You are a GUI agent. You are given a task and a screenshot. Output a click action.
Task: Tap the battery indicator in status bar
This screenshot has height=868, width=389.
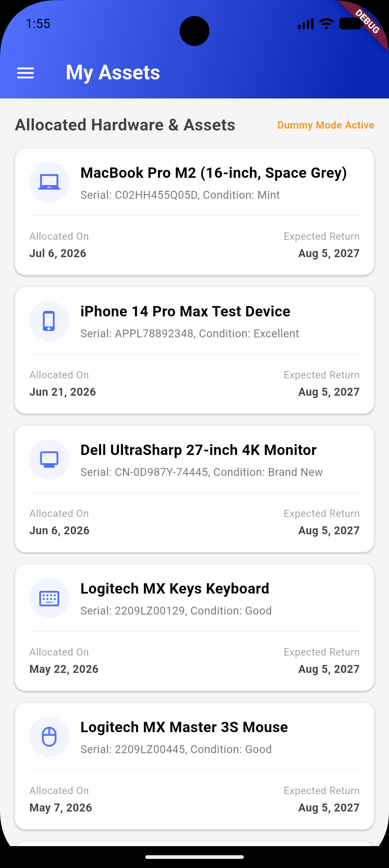pos(350,24)
